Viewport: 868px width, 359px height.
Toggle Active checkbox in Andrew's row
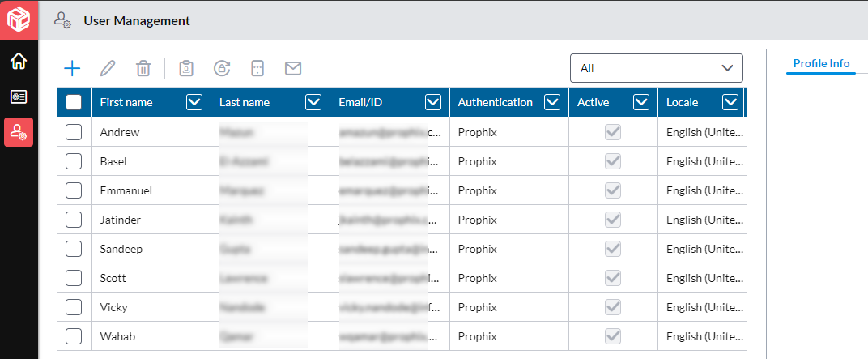613,132
